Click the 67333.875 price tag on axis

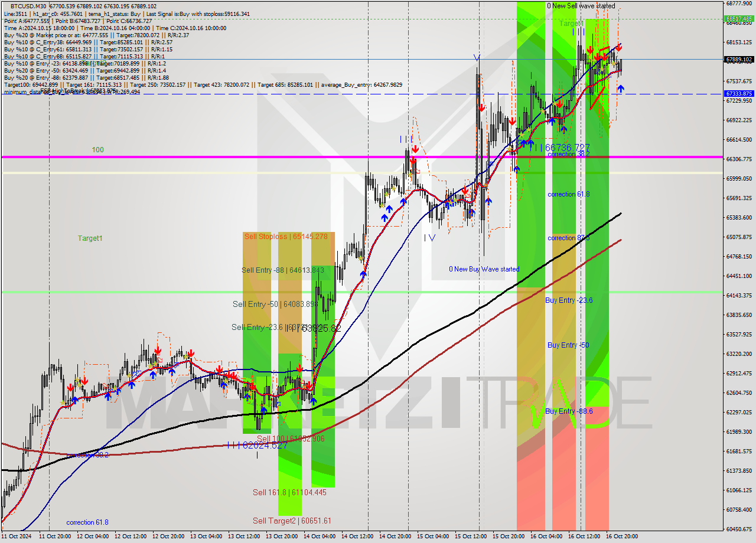(x=739, y=94)
